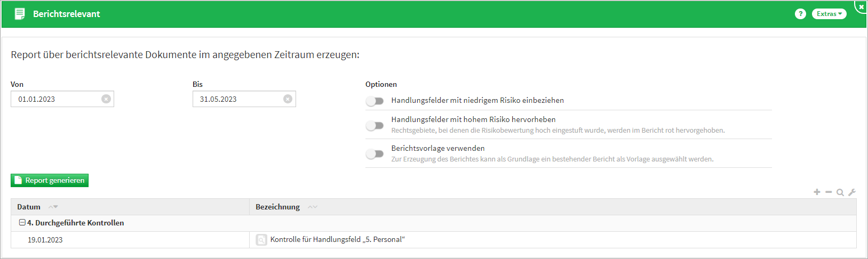The width and height of the screenshot is (868, 259).
Task: Click the minus icon above table
Action: click(x=829, y=192)
